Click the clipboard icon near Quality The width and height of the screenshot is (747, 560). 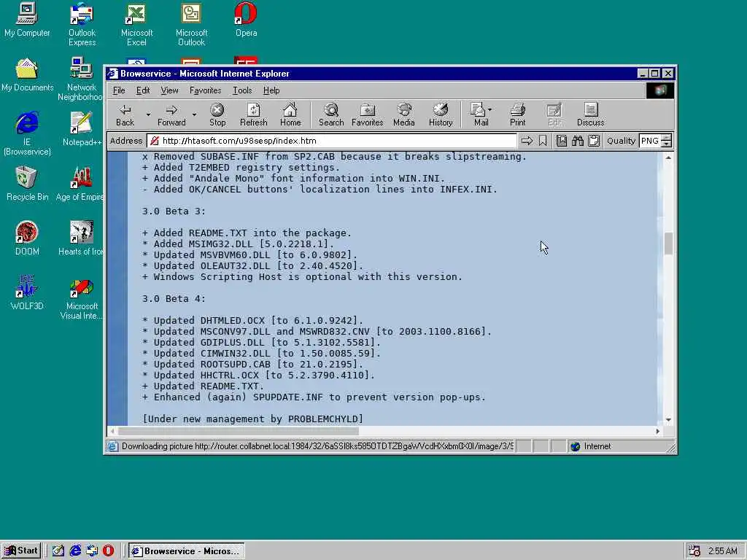coord(594,141)
